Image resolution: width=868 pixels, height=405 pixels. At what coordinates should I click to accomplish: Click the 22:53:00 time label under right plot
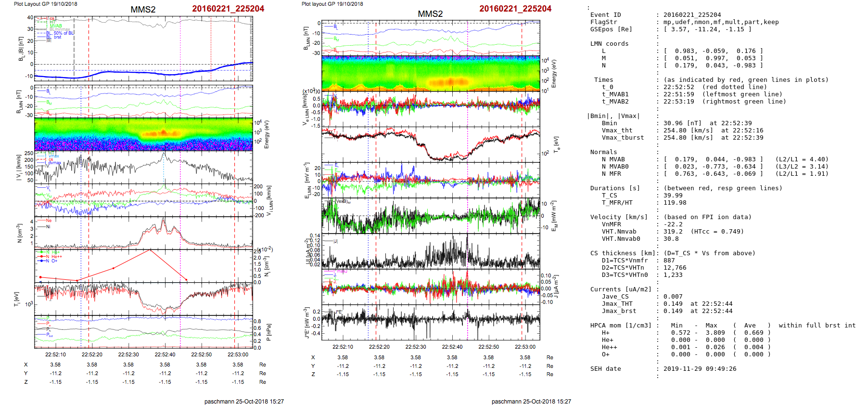[525, 347]
